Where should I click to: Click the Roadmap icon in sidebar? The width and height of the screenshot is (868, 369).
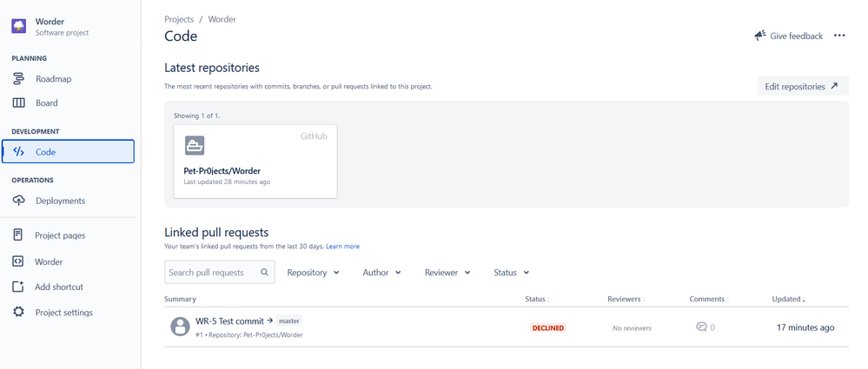click(x=18, y=78)
